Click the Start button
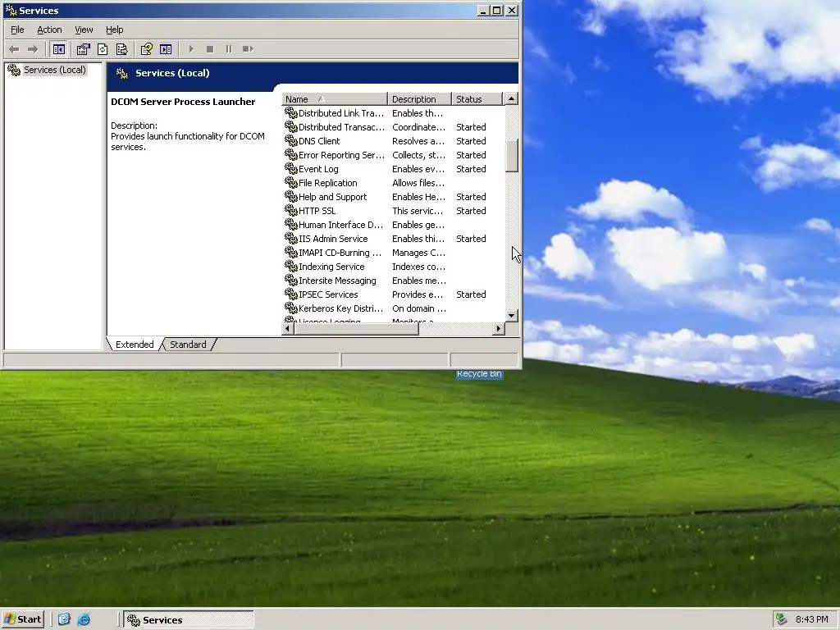Viewport: 840px width, 630px height. click(23, 619)
